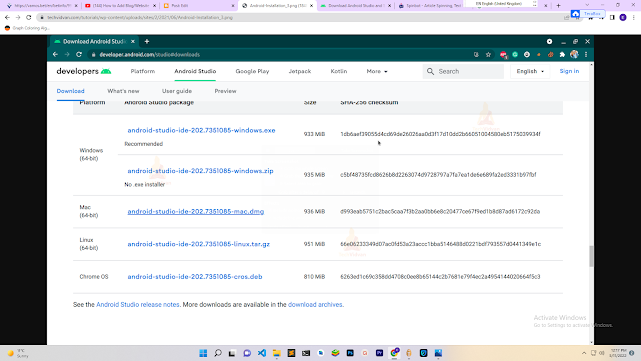Click Sign in link
Screen dimensions: 641x361
(x=569, y=71)
